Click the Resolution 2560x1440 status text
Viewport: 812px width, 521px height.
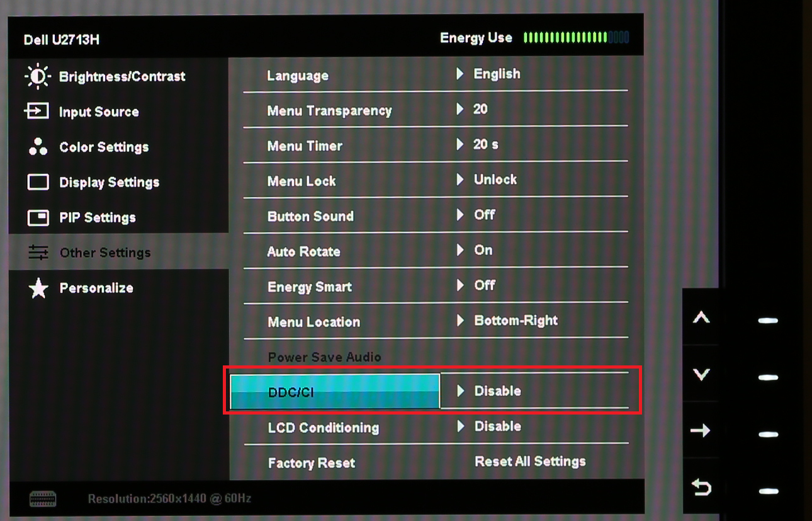(x=169, y=499)
